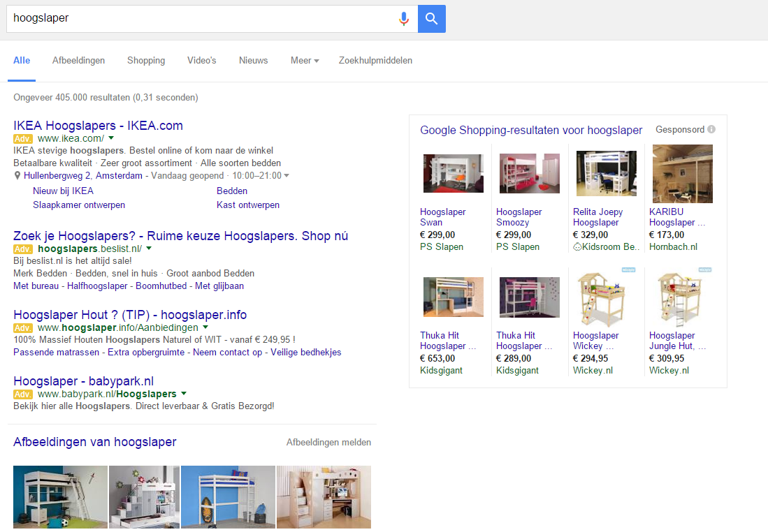Open the Relita Joepy Hoogslaper image
768x532 pixels.
click(x=607, y=173)
